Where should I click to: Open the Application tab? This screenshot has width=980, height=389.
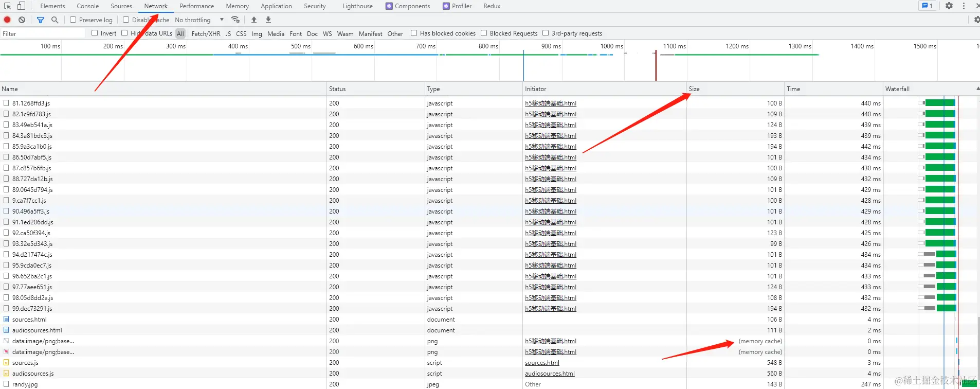click(276, 6)
